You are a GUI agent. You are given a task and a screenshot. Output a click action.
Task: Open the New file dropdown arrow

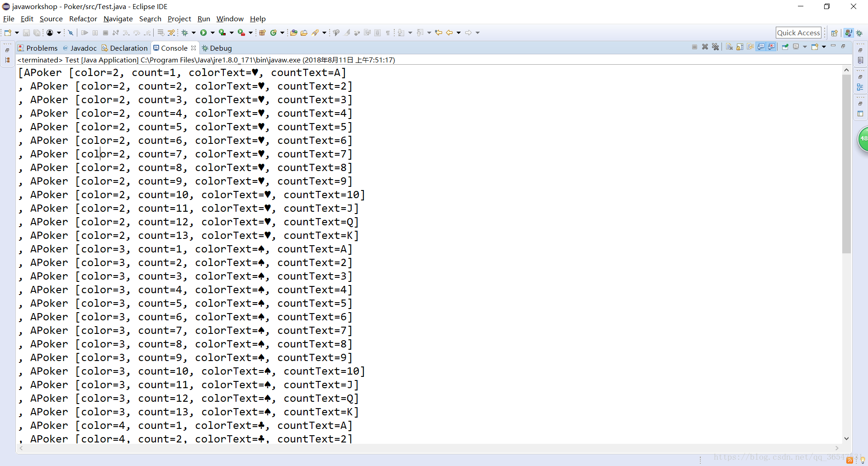(x=17, y=33)
